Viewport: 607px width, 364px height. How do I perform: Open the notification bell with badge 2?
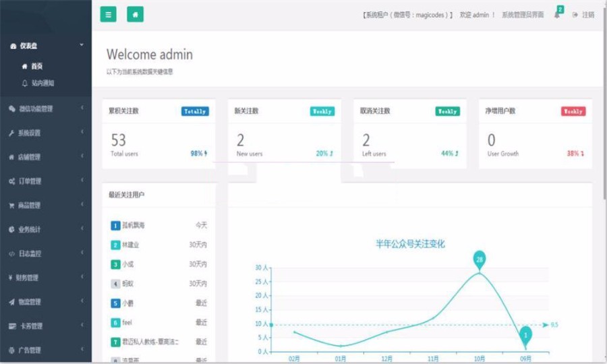click(558, 13)
